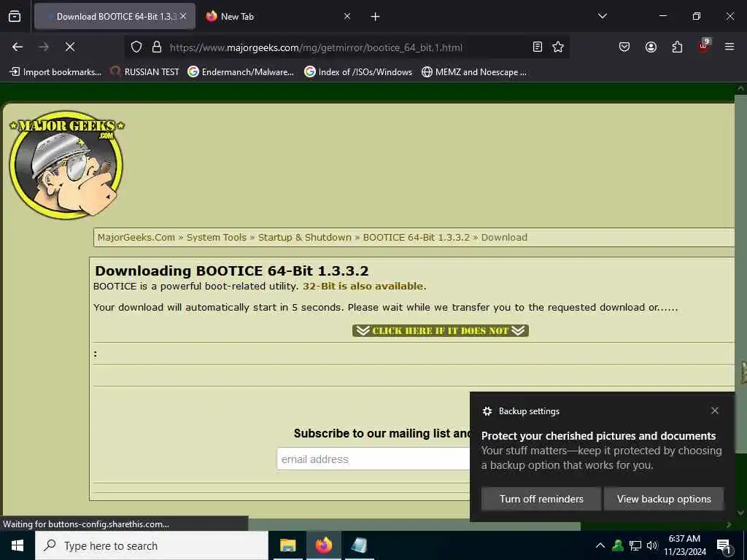Click Firefox taskbar icon

coord(323,545)
